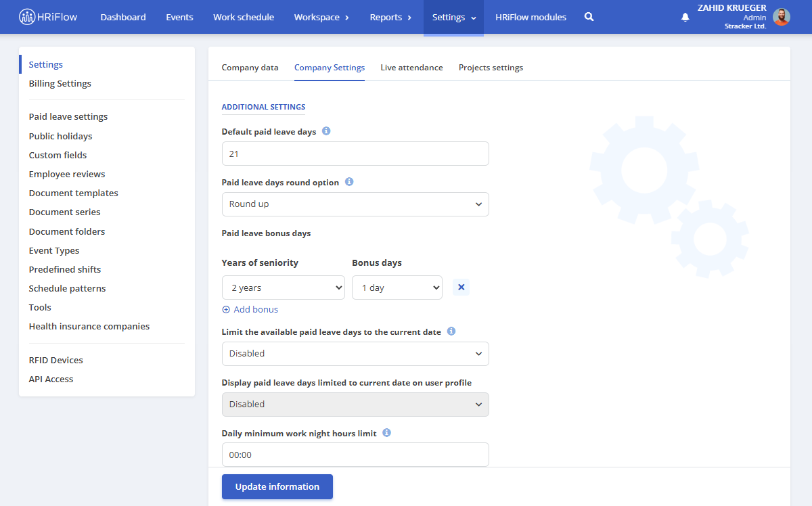Show info for Paid leave days round option
Viewport: 812px width, 506px height.
click(x=349, y=182)
